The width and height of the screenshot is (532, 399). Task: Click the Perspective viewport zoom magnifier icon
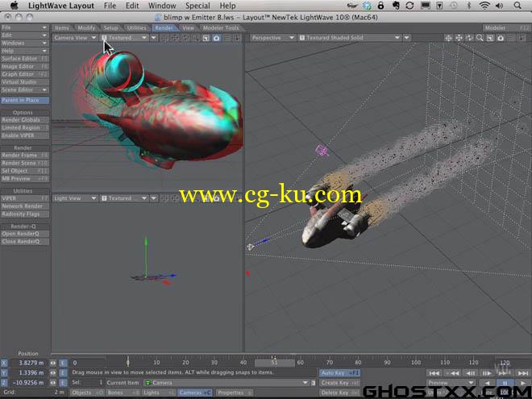(480, 38)
